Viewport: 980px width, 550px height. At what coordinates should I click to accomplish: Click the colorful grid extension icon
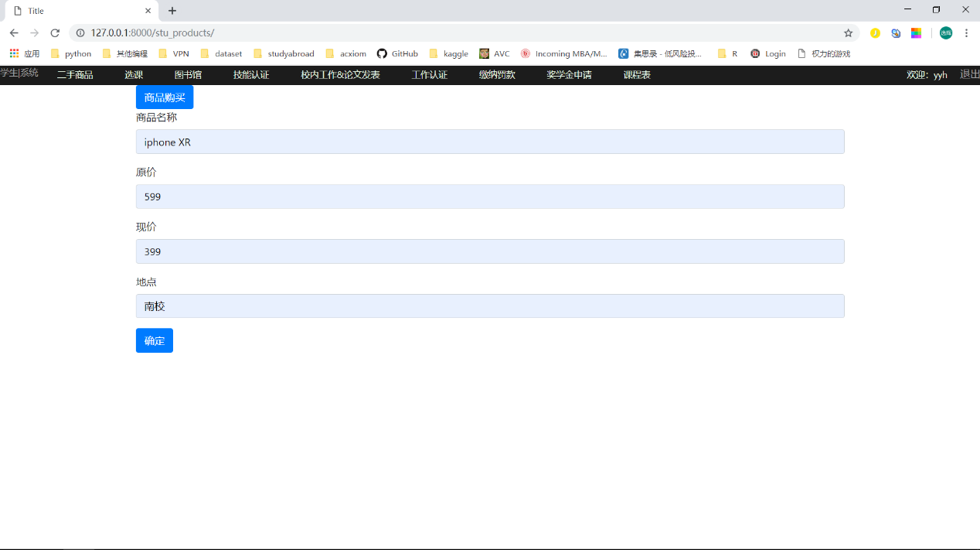coord(916,32)
